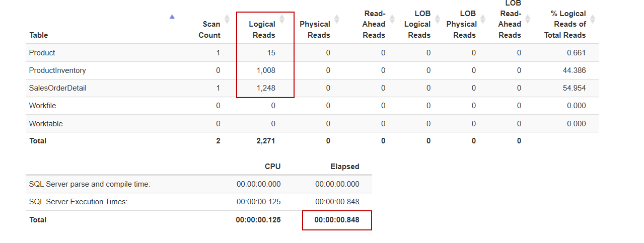Click SQL Server Execution Times row
The image size is (644, 243).
pyautogui.click(x=79, y=202)
